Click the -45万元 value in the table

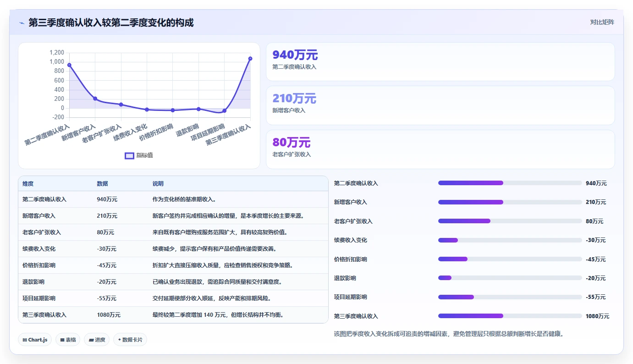click(x=107, y=265)
